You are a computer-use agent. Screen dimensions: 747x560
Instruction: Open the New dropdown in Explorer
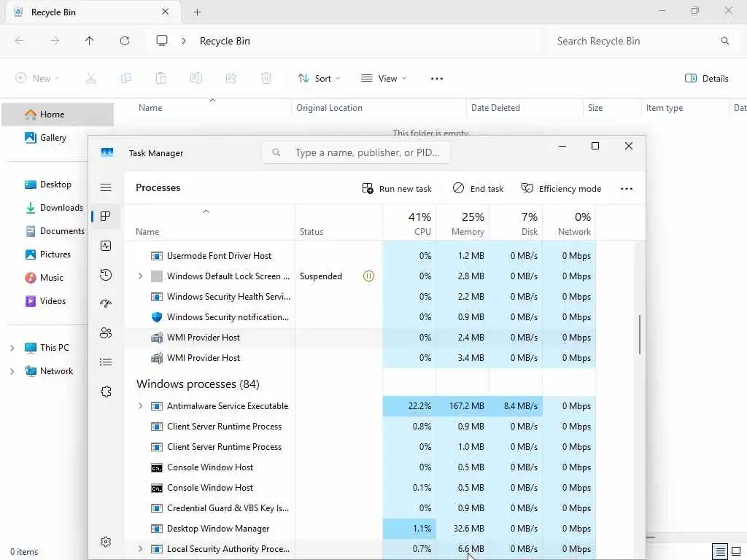tap(37, 79)
